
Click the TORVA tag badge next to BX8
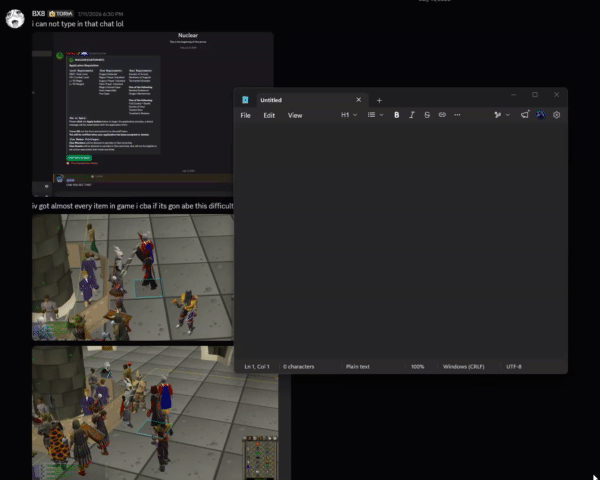61,14
